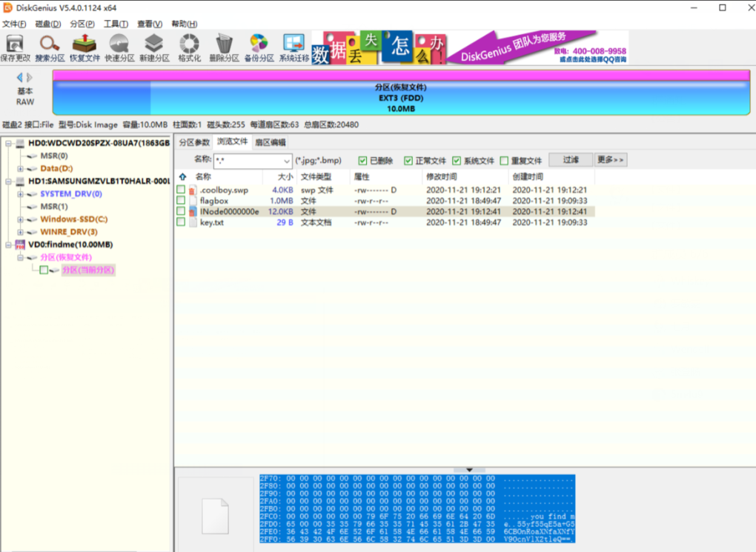Click the key.txt file icon
756x552 pixels.
tap(193, 222)
